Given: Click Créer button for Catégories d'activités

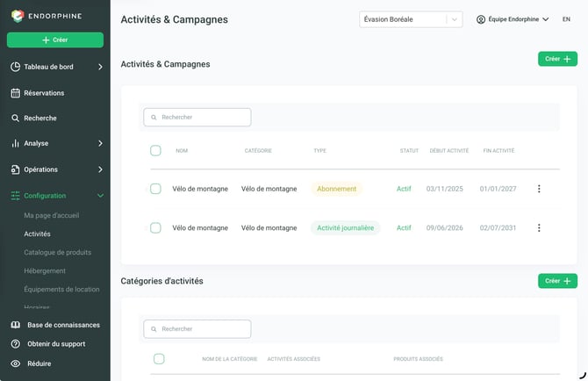Looking at the screenshot, I should tap(557, 281).
